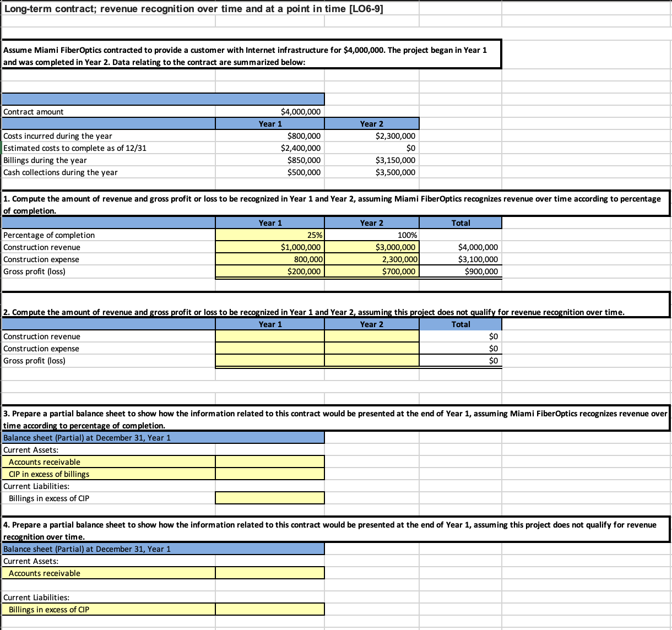Click the Year 2 column header in requirement 1
Viewport: 672px width, 630px height.
(371, 222)
